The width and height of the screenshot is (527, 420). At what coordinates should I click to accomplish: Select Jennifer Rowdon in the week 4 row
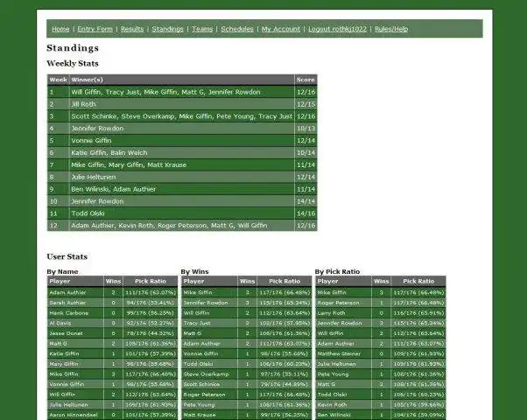point(97,129)
